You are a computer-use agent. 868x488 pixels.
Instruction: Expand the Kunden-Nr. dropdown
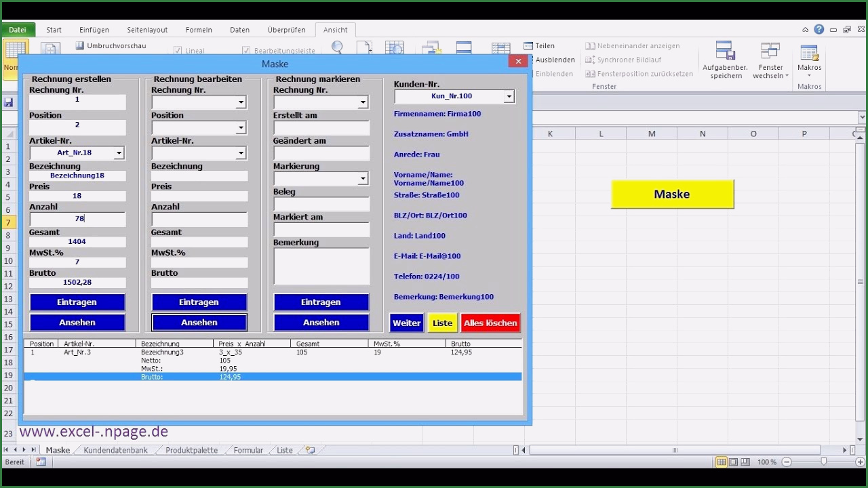coord(509,96)
